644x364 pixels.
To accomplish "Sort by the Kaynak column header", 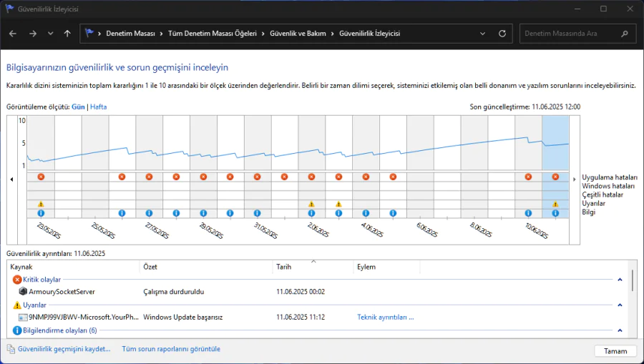I will [x=74, y=267].
